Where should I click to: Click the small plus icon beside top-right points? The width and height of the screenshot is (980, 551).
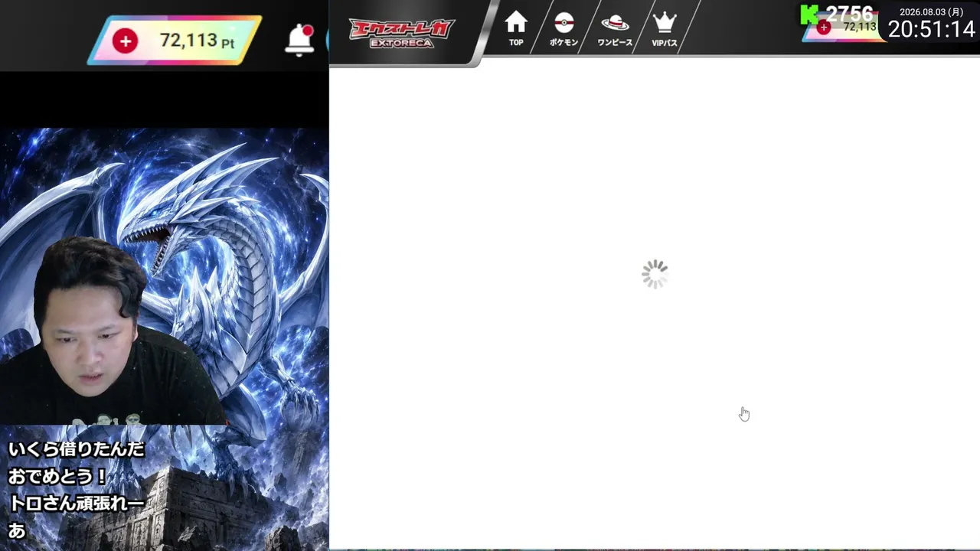(x=824, y=28)
